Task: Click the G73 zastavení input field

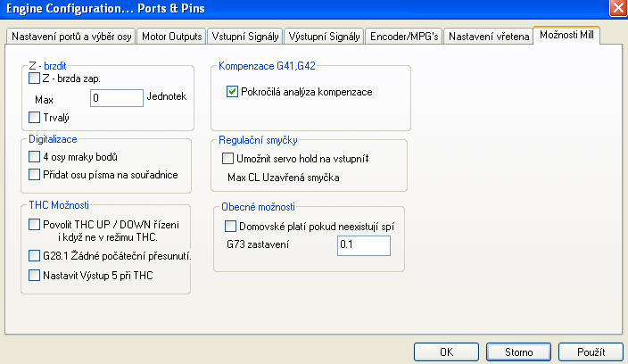Action: point(363,244)
